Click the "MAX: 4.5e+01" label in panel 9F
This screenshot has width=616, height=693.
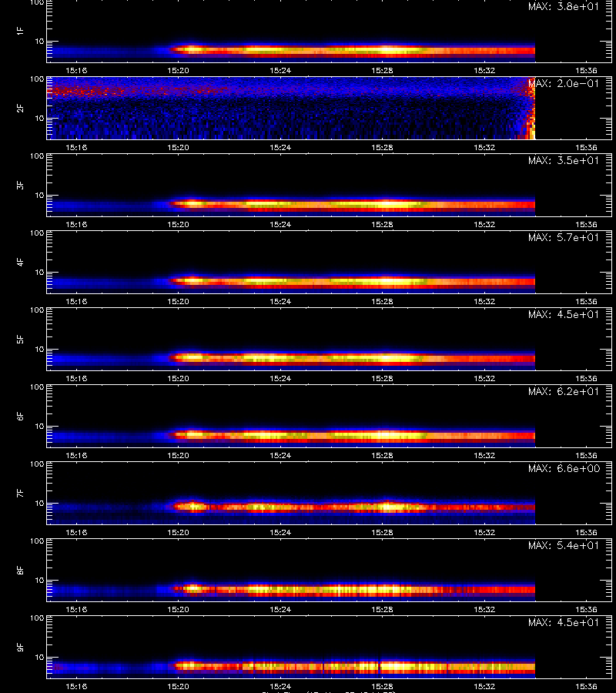pyautogui.click(x=564, y=622)
